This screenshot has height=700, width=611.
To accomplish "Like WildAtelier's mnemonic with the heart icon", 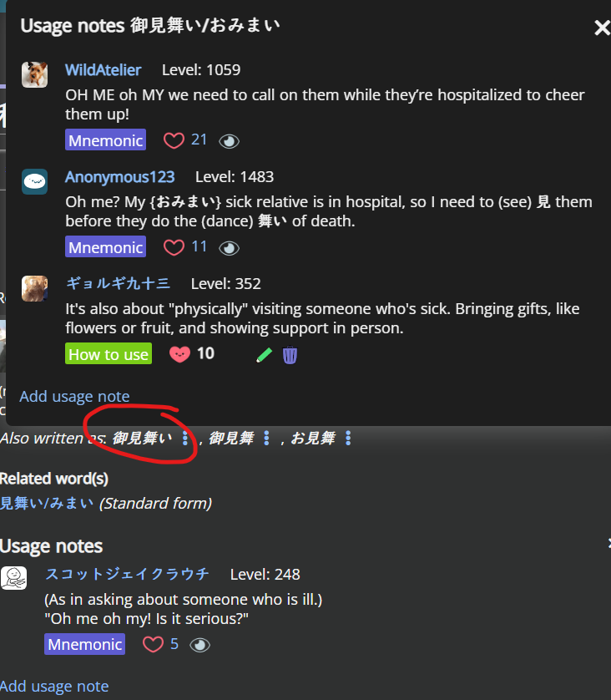I will click(x=174, y=140).
